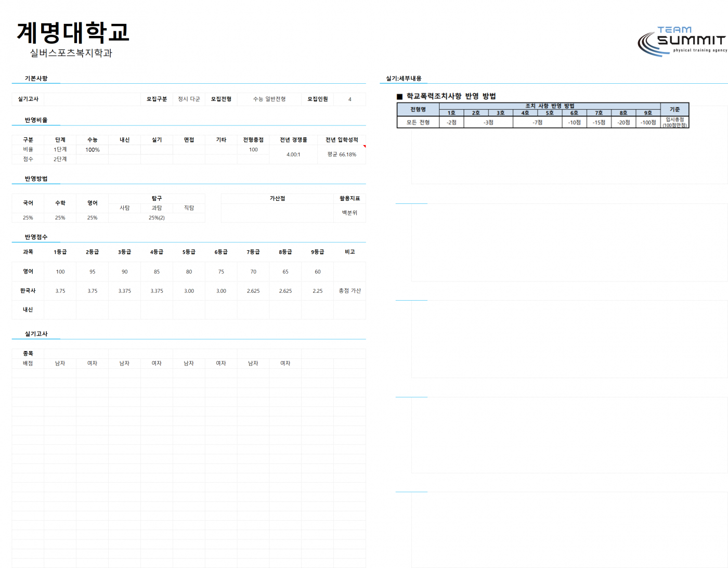
Task: Select the 9호 -100점 cell in violence table
Action: (x=648, y=122)
